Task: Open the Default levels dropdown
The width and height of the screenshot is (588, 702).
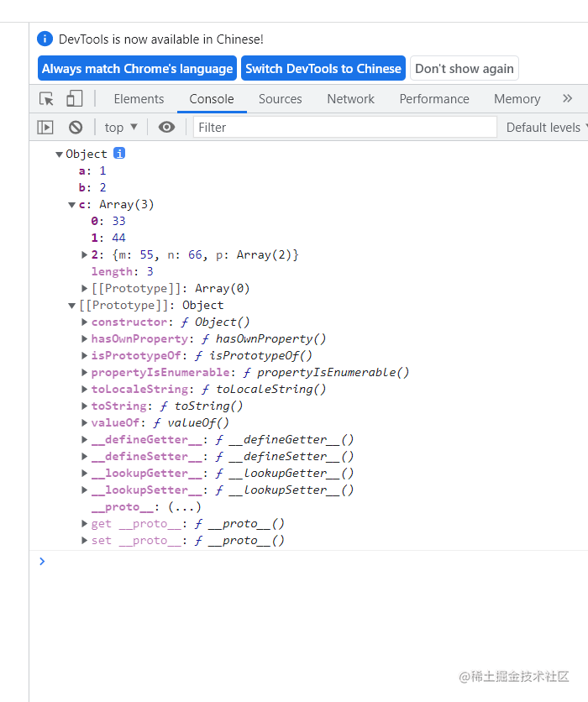Action: click(546, 128)
